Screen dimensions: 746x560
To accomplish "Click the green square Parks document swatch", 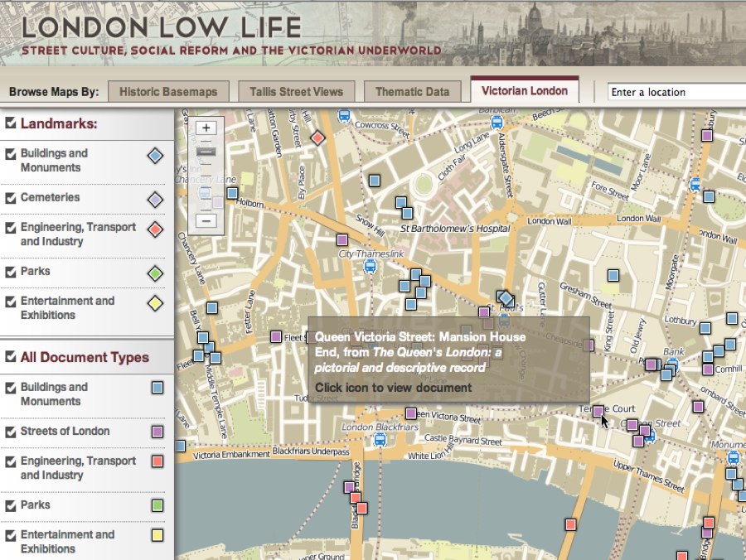I will click(157, 504).
